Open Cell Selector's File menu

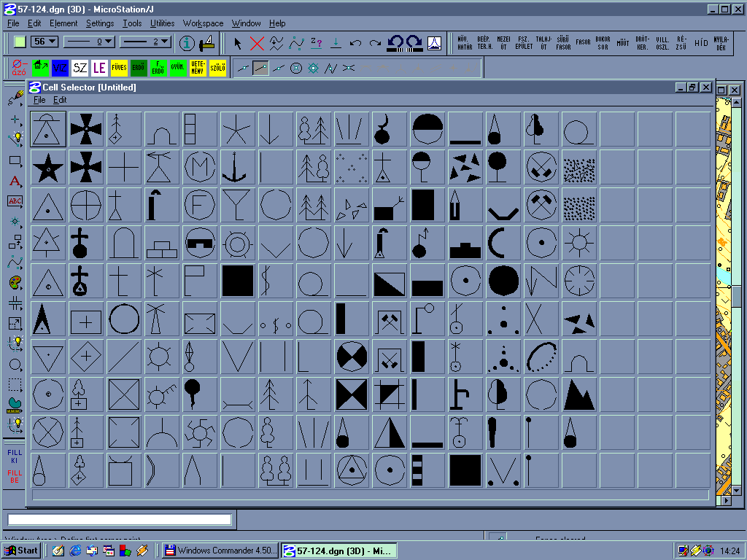(39, 100)
